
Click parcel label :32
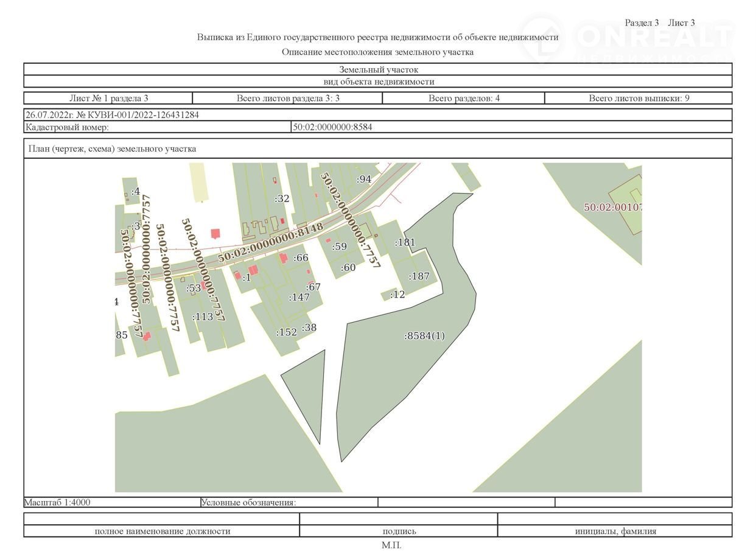[x=282, y=198]
